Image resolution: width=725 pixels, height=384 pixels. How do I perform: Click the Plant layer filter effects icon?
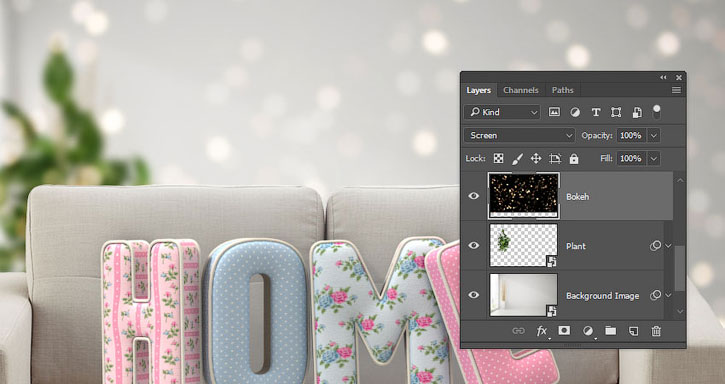pos(655,246)
